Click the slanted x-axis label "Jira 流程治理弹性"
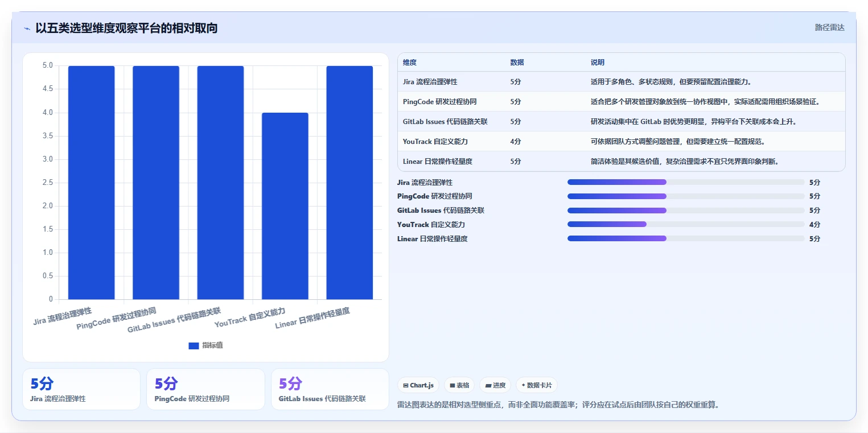Image resolution: width=868 pixels, height=433 pixels. tap(63, 316)
